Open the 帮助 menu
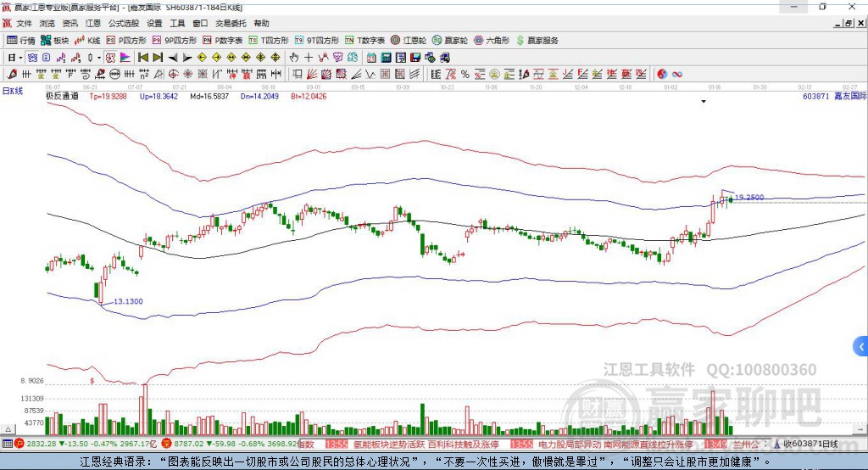 click(x=261, y=23)
